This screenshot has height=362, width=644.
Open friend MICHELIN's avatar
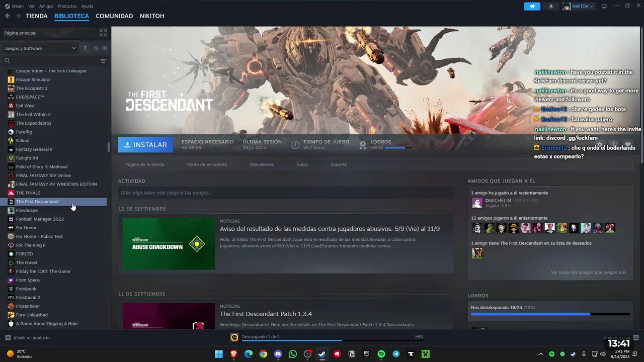coord(477,203)
